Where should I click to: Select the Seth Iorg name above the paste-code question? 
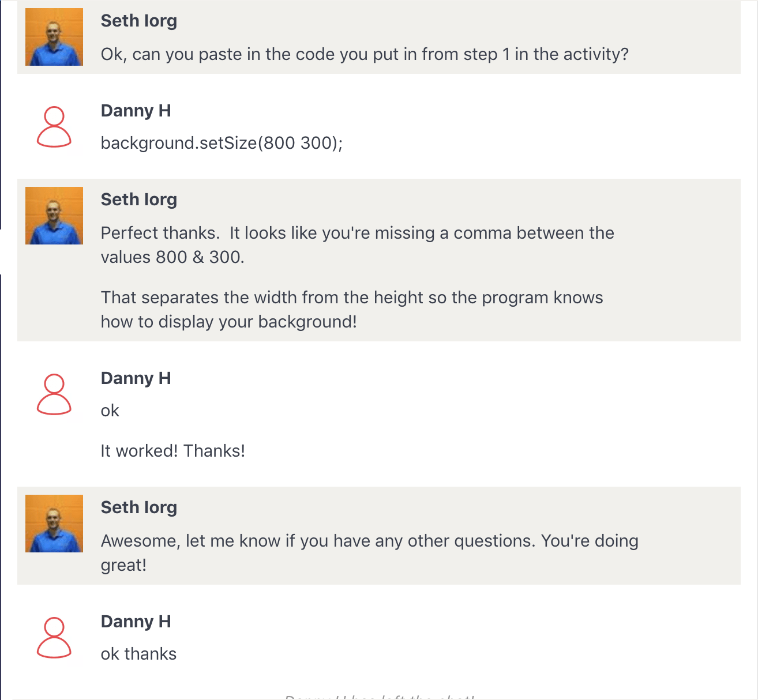click(139, 21)
